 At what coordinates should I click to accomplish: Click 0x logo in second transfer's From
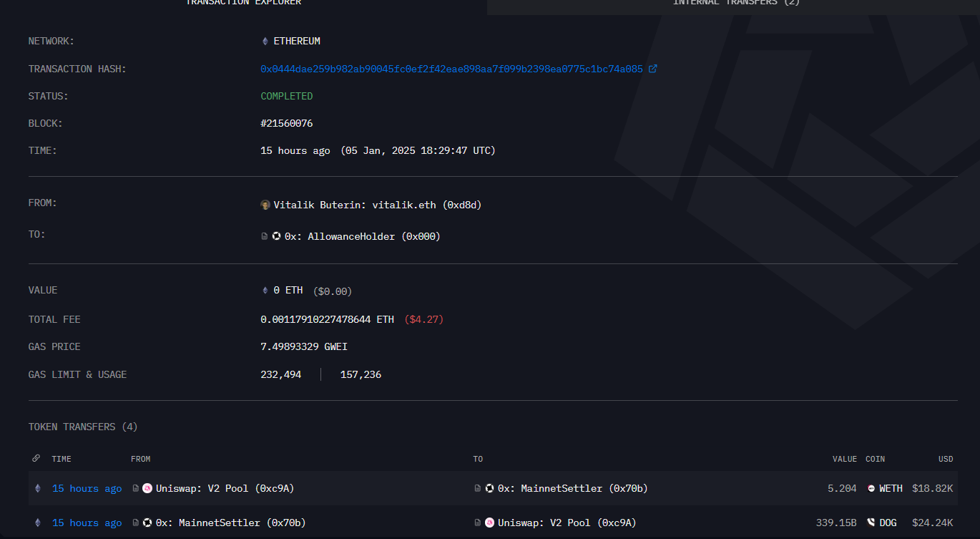[x=147, y=523]
